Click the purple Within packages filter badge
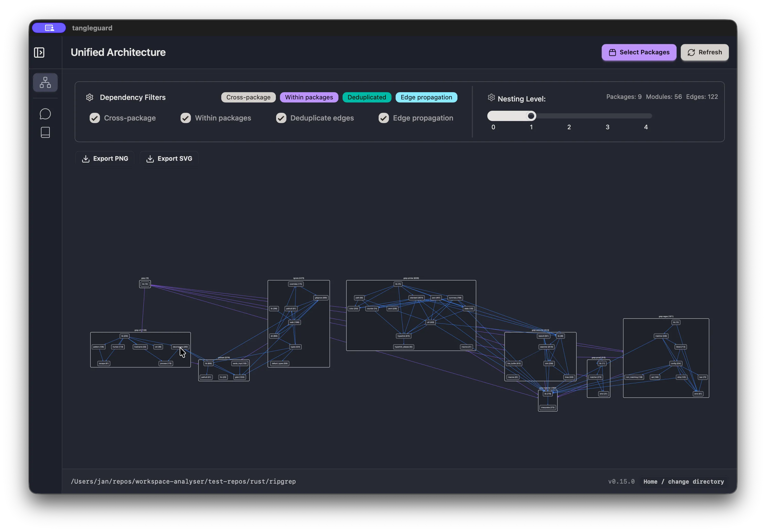The image size is (766, 532). pos(309,97)
